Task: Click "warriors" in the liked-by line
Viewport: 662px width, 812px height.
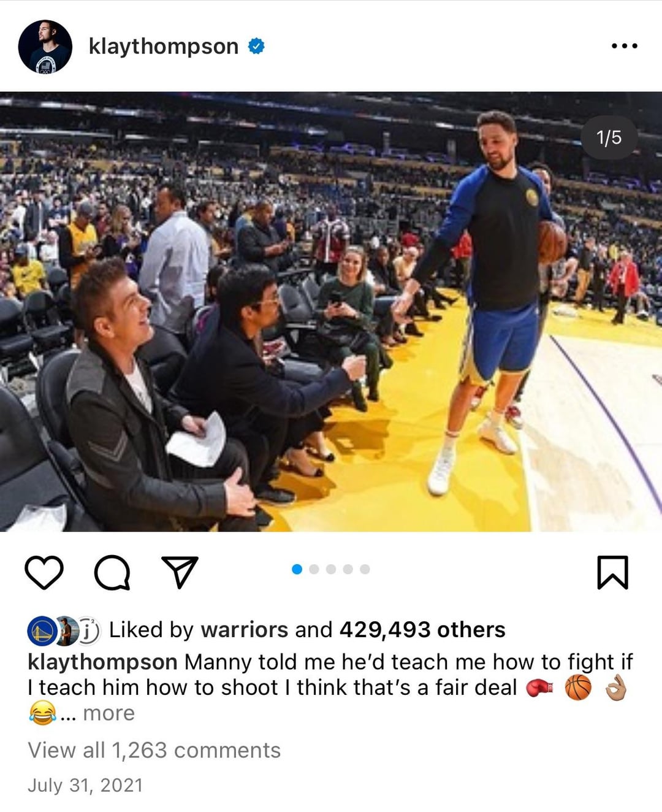Action: (245, 630)
